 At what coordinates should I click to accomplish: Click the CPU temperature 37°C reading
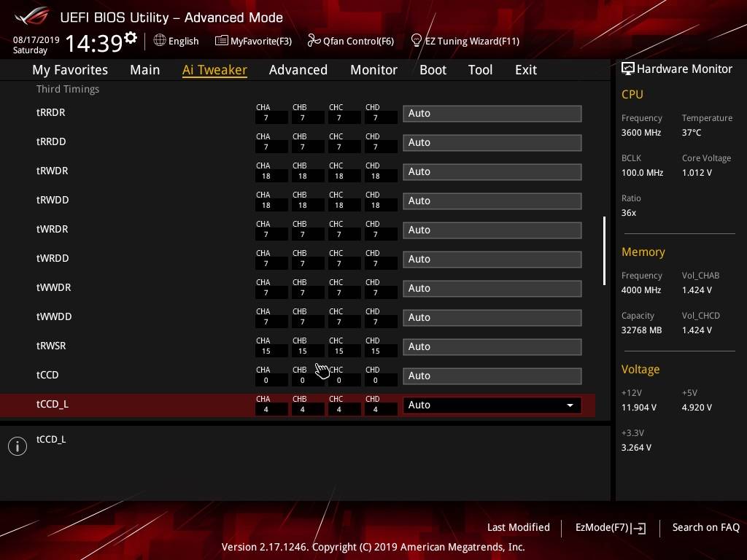(x=692, y=133)
